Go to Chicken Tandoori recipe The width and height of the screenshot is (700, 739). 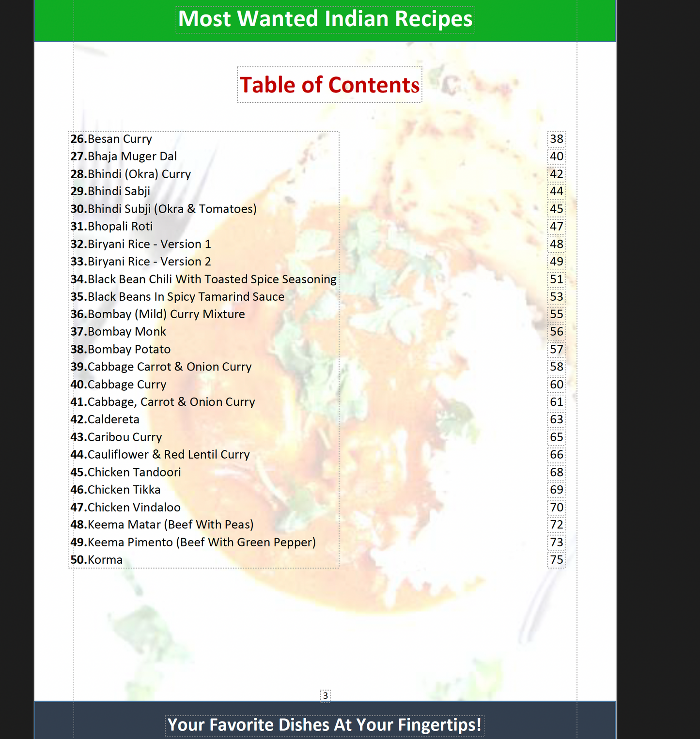pos(126,472)
